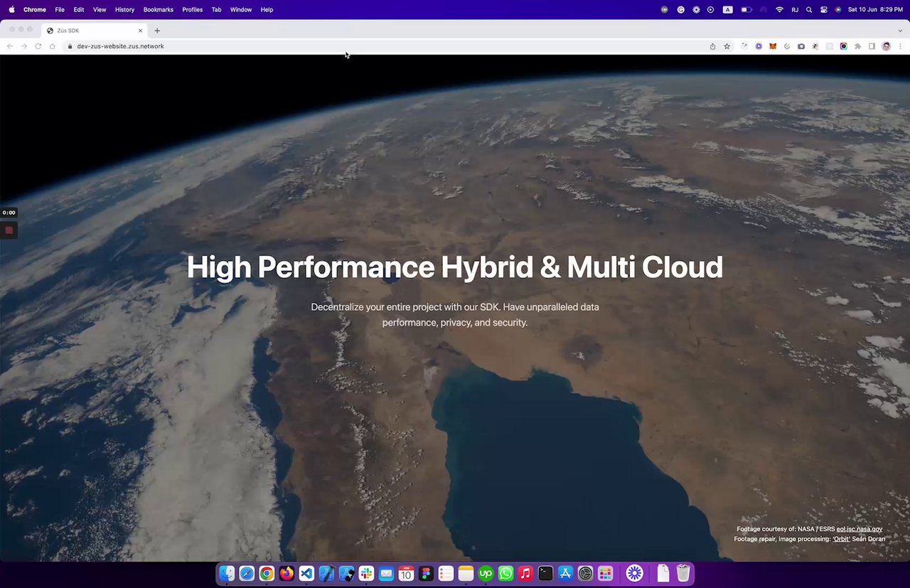This screenshot has height=588, width=910.
Task: Open the Bookmarks menu
Action: coord(159,10)
